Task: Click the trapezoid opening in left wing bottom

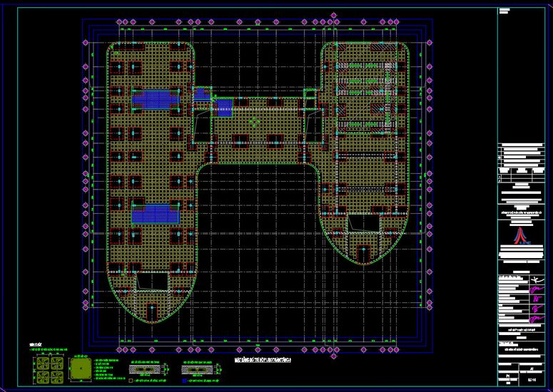Action: [x=153, y=281]
